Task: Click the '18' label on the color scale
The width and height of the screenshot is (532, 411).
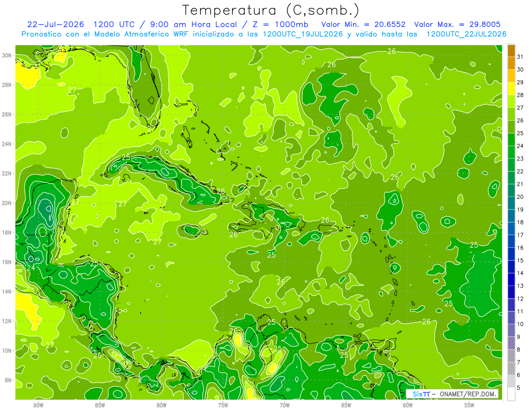Action: [x=520, y=222]
